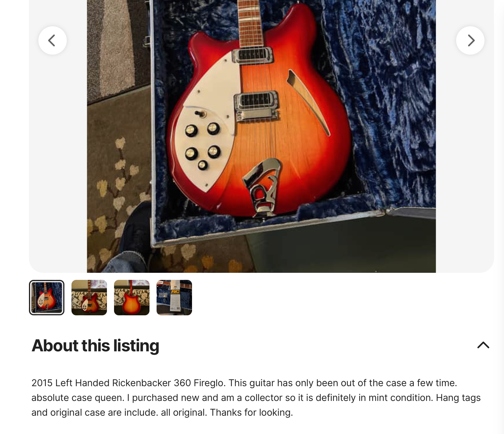Viewport: 504px width, 434px height.
Task: Open the fourth thumbnail with RIC hang tag
Action: (x=174, y=298)
